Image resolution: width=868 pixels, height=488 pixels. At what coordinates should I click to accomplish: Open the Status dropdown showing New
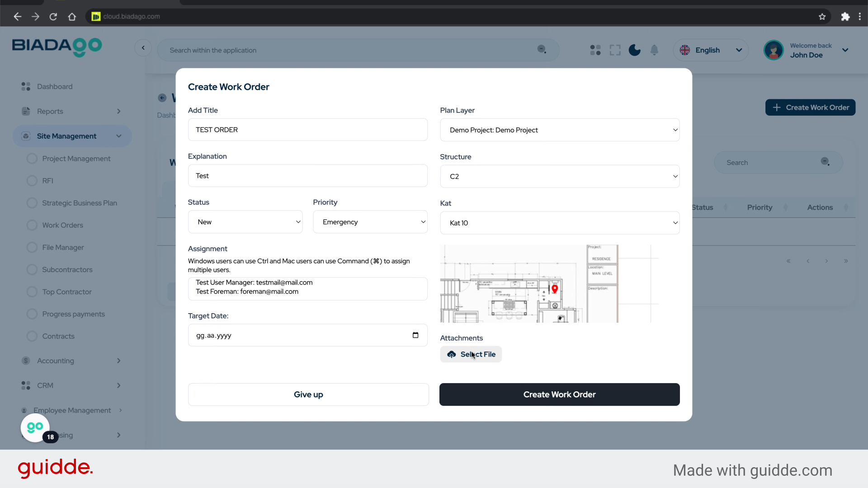(x=245, y=222)
